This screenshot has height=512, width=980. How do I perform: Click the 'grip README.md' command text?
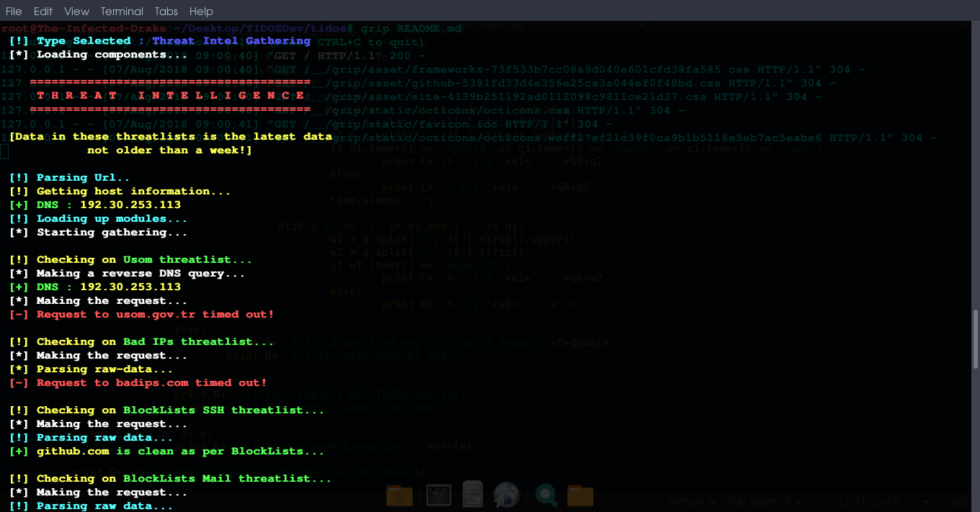411,29
